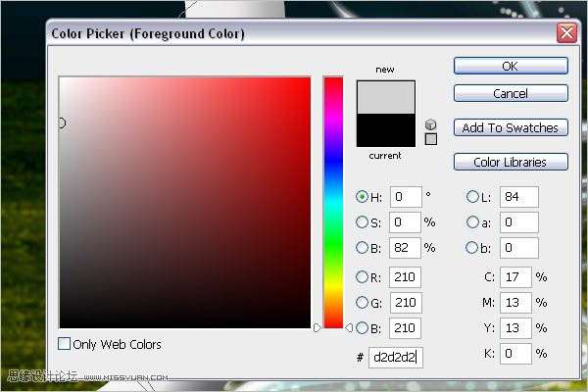Open Color Libraries
The height and width of the screenshot is (392, 588).
511,162
